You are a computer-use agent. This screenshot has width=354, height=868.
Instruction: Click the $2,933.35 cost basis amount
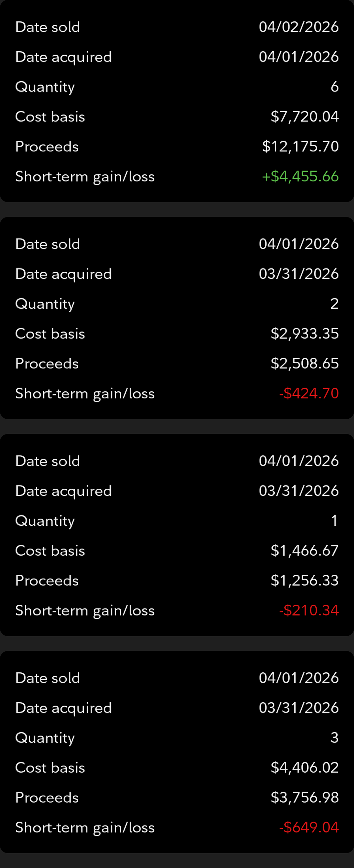[305, 334]
